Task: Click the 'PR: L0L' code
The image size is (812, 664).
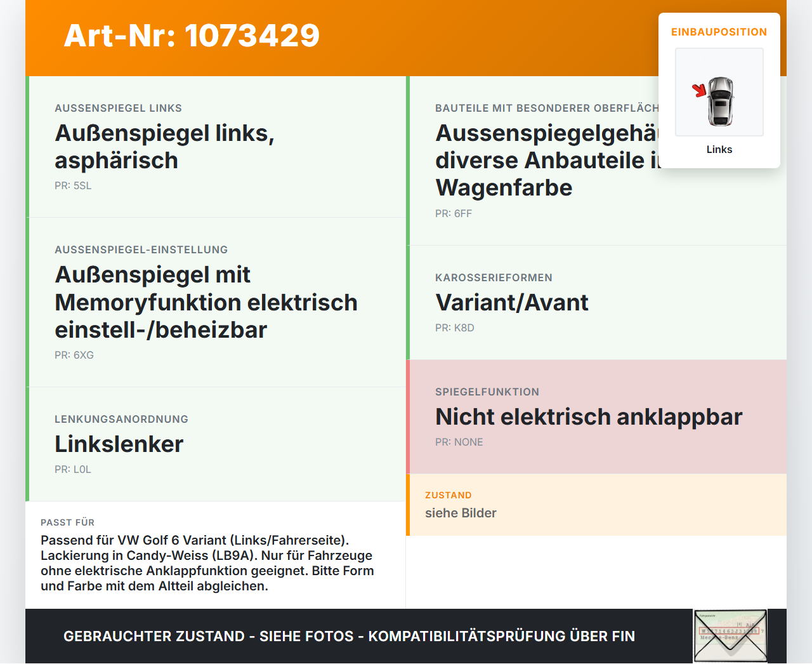Action: [x=73, y=469]
